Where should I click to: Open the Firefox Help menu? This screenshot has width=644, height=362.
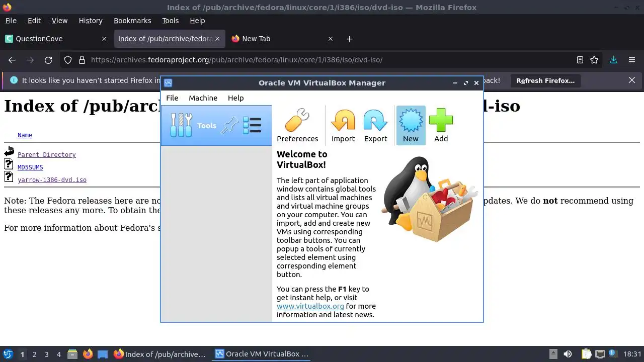tap(197, 21)
